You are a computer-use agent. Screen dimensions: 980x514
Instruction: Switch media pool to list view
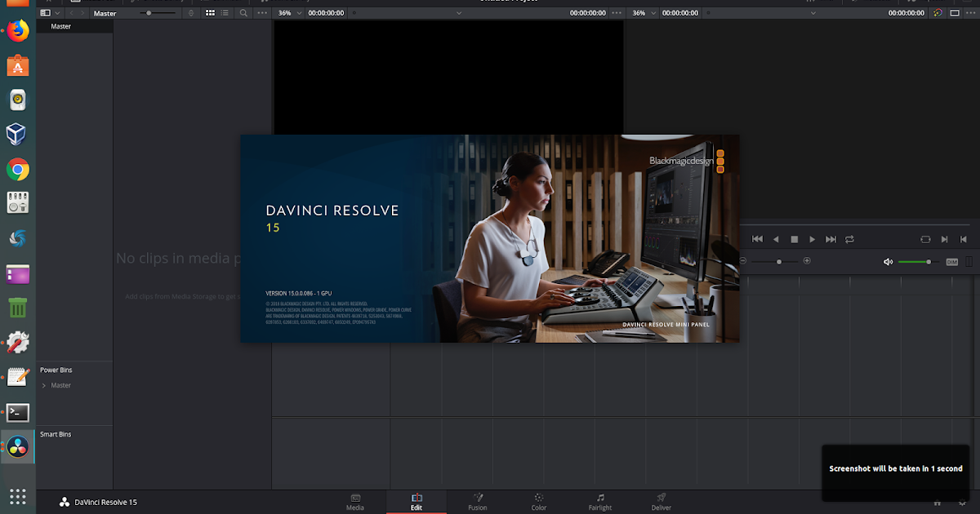(x=225, y=13)
